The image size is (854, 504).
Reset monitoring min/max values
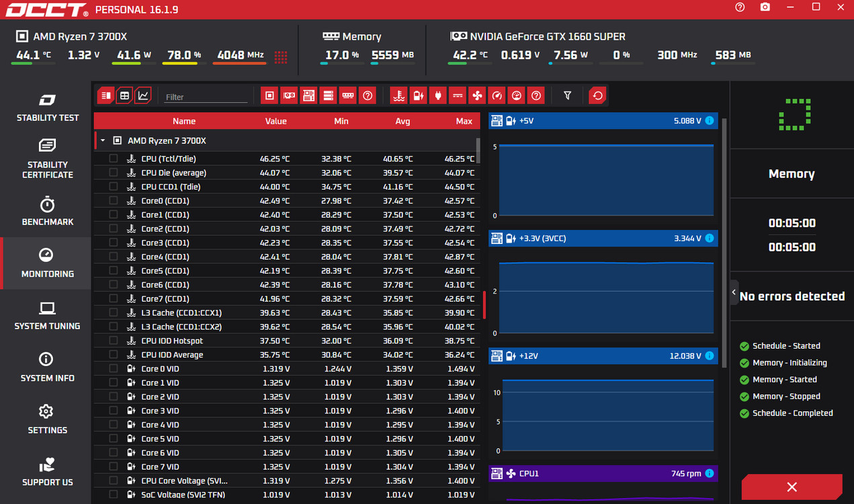click(x=597, y=96)
